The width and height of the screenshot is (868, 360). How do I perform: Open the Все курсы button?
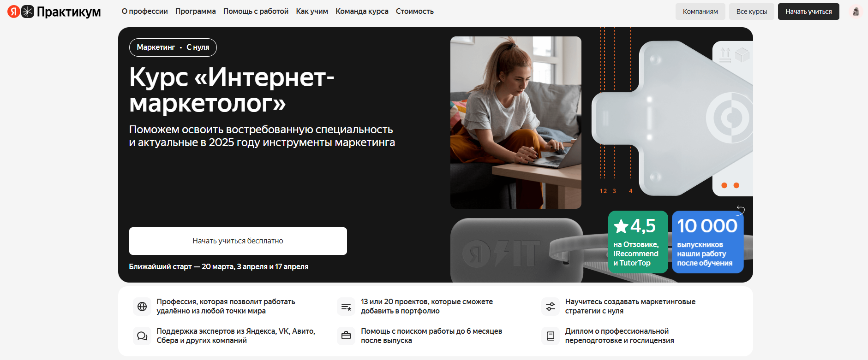pos(752,12)
